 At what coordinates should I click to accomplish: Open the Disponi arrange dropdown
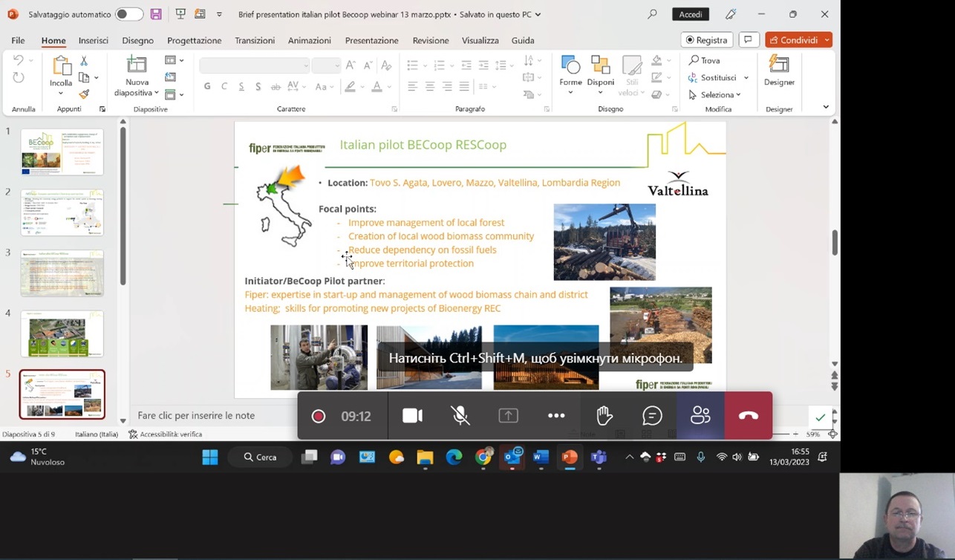(x=601, y=75)
